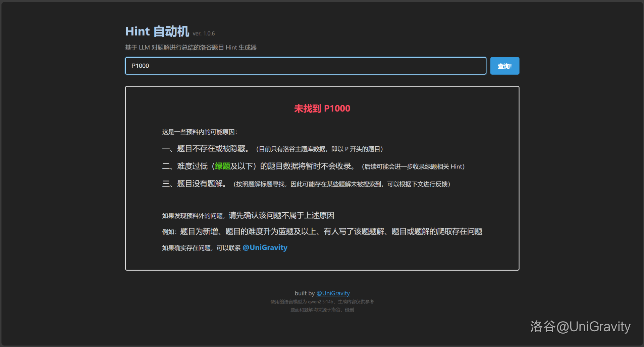Click the subtitle describing the 洛谷 Hint 生成器
644x347 pixels.
click(x=191, y=48)
